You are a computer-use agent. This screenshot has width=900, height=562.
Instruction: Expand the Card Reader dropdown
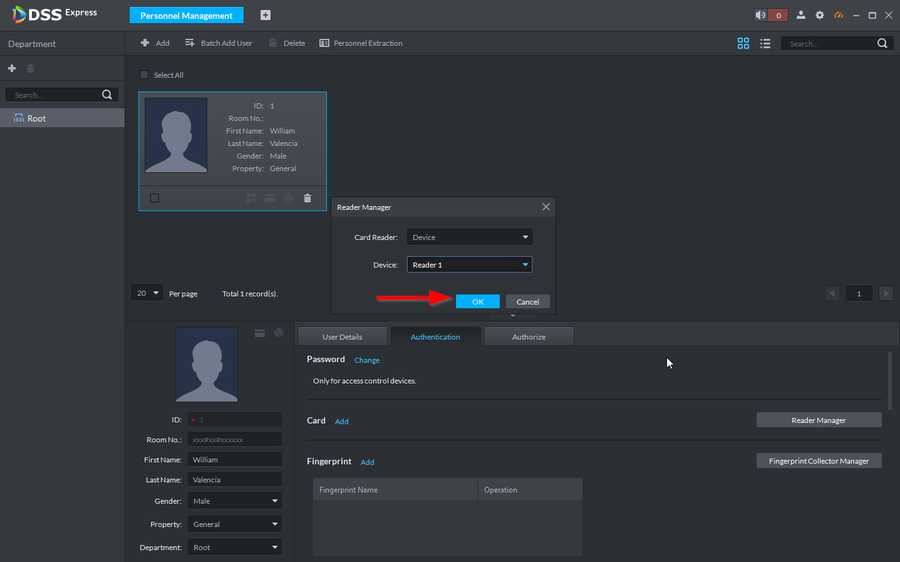coord(469,237)
